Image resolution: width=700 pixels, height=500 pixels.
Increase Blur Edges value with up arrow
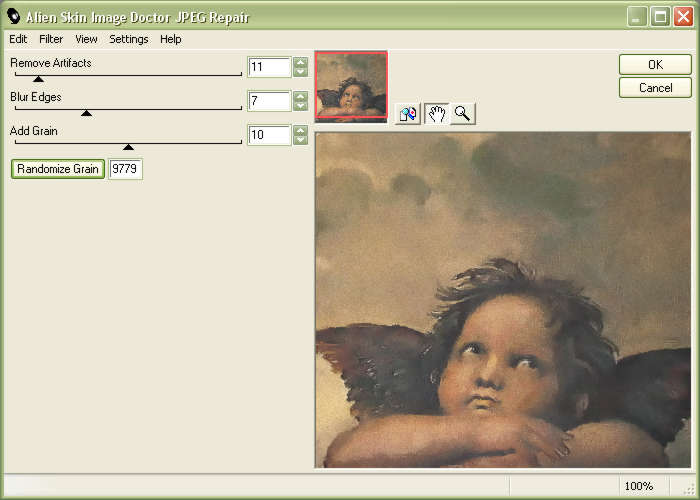[x=301, y=96]
